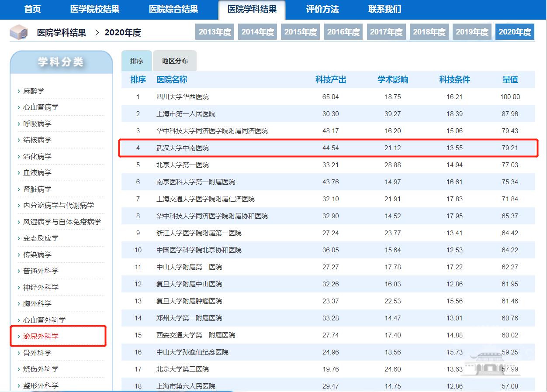Open the 首页 navigation tab
547x392 pixels.
click(x=33, y=9)
